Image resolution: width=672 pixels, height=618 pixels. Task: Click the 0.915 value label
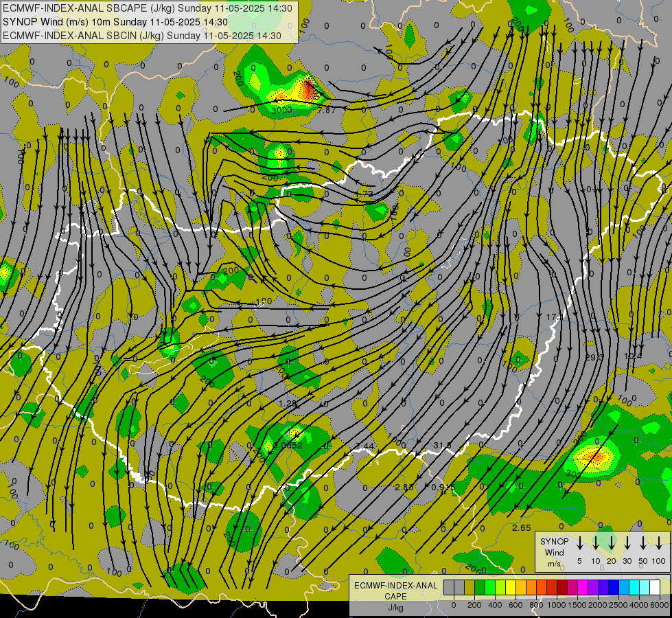tap(443, 488)
